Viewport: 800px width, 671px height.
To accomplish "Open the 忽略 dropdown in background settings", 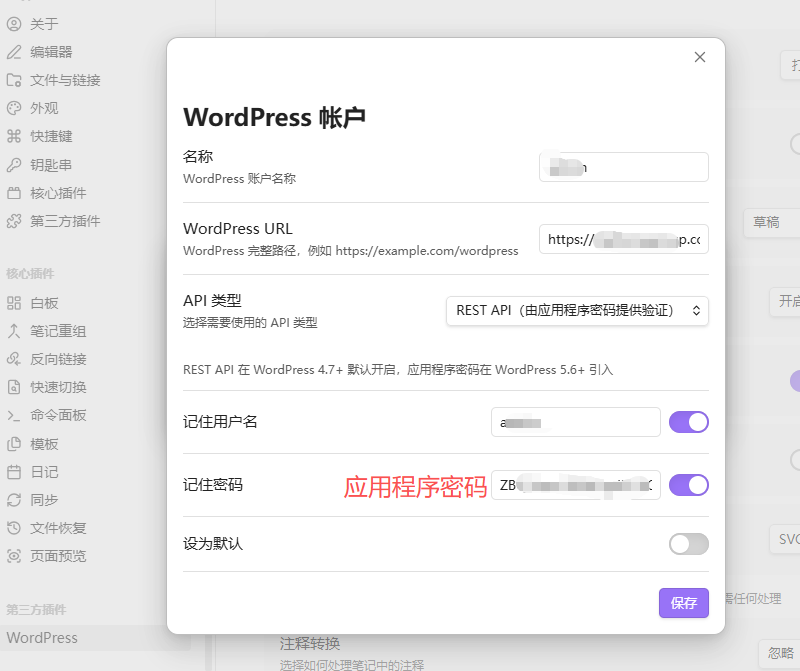I will (780, 653).
